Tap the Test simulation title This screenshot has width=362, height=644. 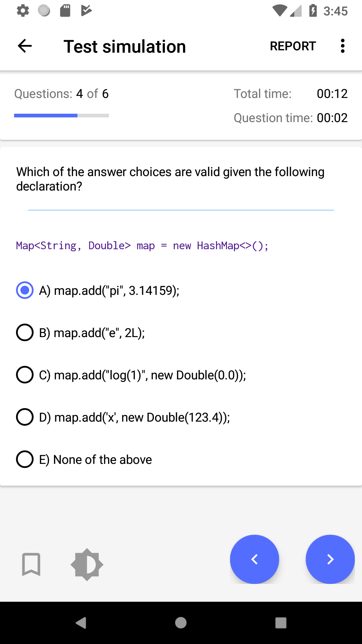click(125, 46)
